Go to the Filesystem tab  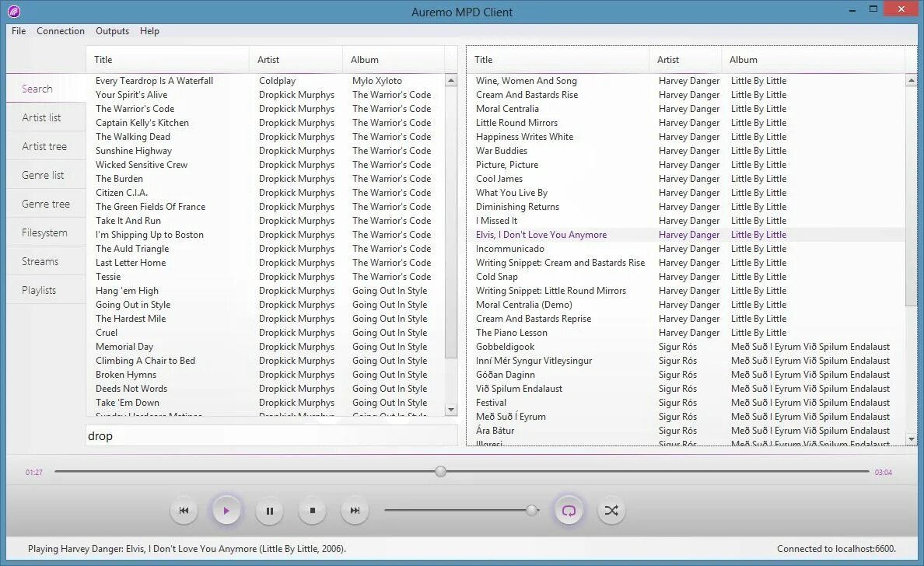pyautogui.click(x=46, y=232)
